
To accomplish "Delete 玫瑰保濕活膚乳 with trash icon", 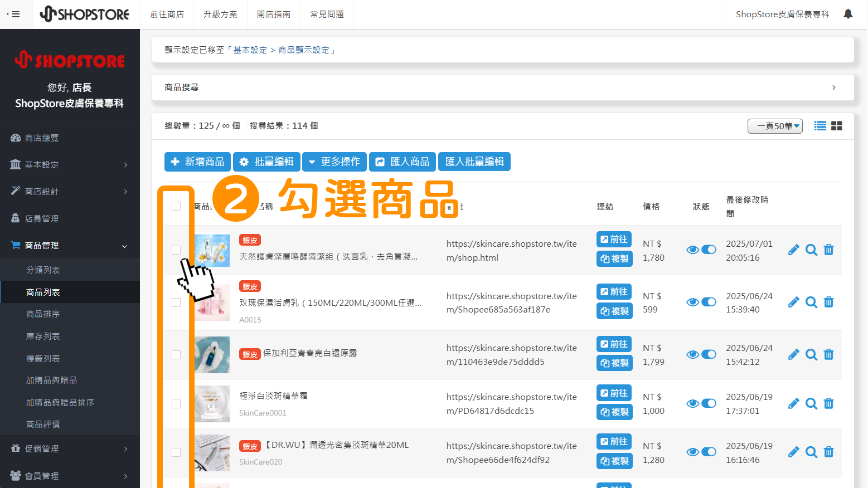I will [x=829, y=302].
